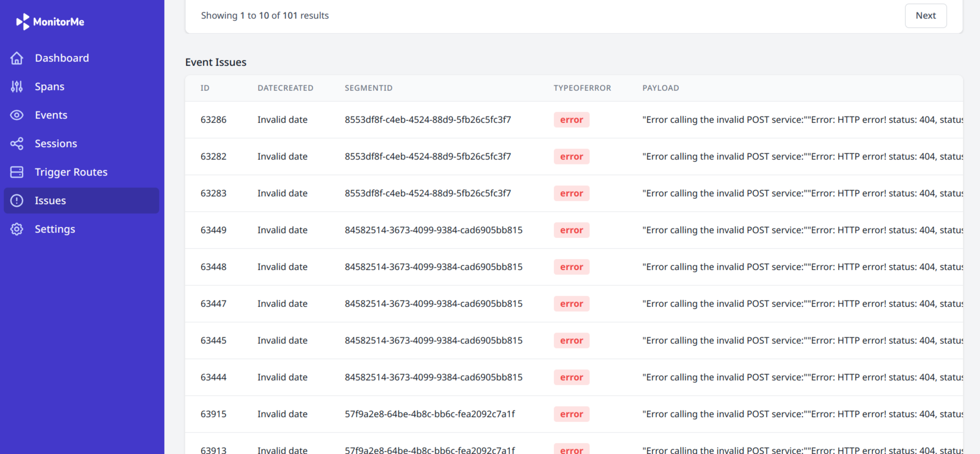The width and height of the screenshot is (980, 454).
Task: Click the Trigger Routes server icon
Action: click(x=17, y=172)
